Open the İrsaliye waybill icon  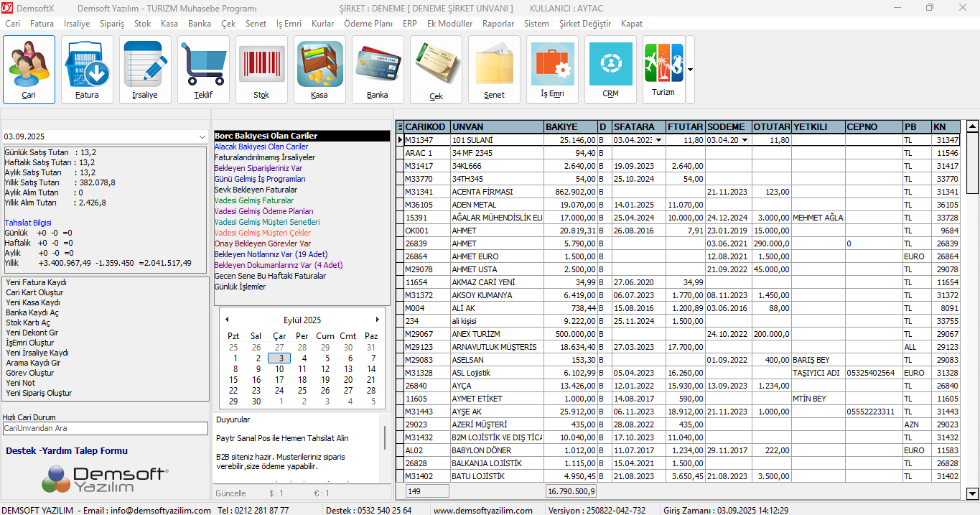pyautogui.click(x=145, y=69)
